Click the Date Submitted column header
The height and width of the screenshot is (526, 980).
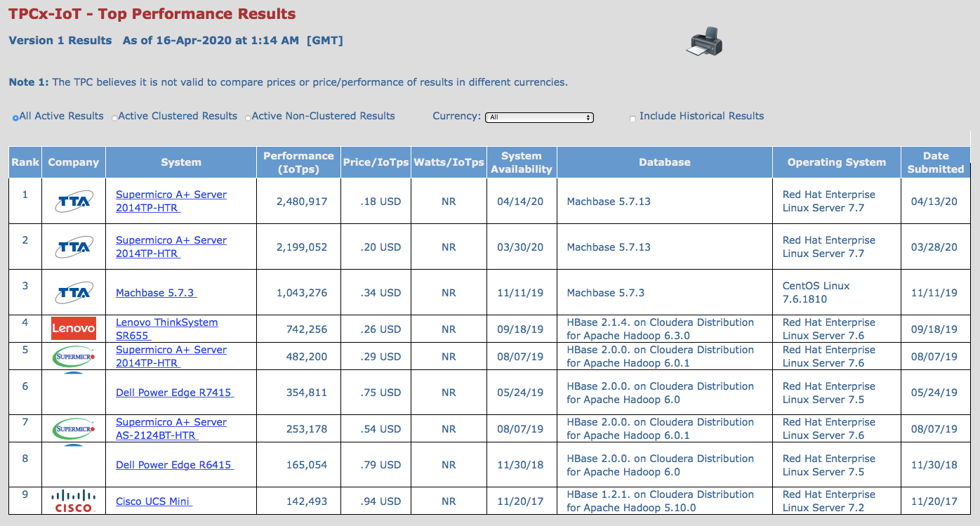(935, 162)
